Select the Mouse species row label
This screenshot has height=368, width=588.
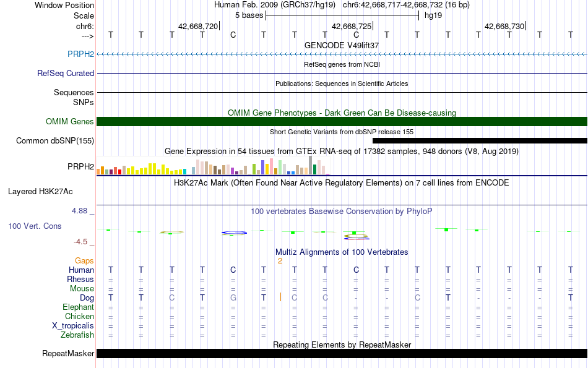pyautogui.click(x=82, y=289)
